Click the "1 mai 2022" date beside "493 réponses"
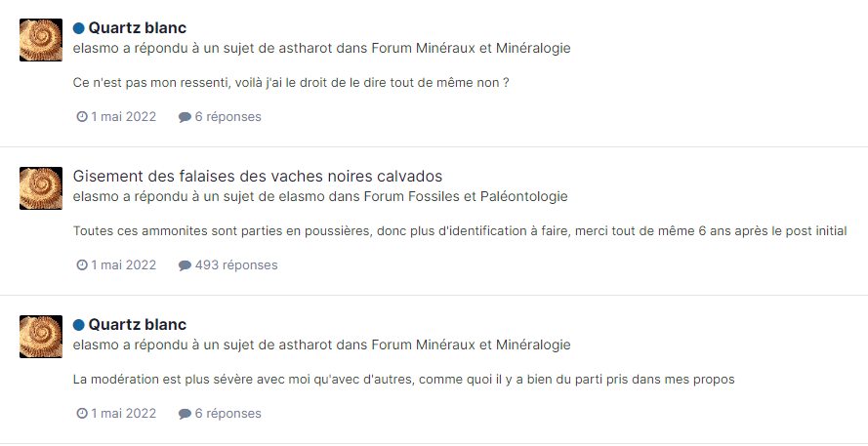Image resolution: width=868 pixels, height=446 pixels. (124, 265)
